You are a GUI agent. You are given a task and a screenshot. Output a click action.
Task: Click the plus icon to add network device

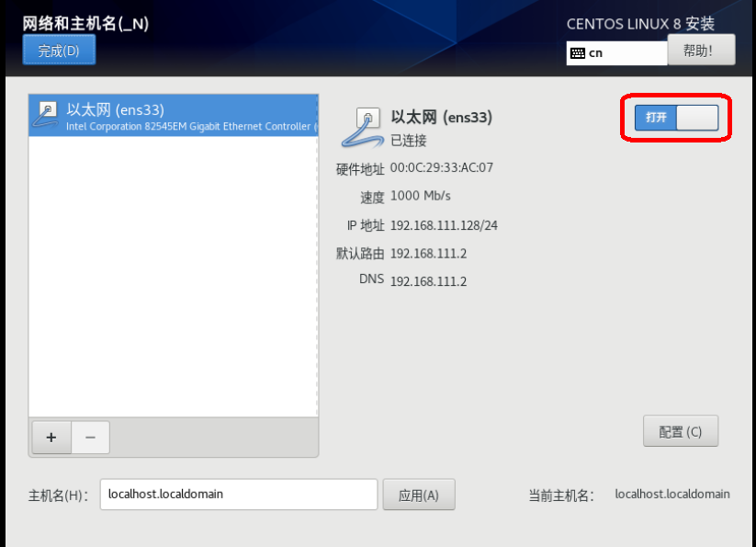tap(51, 438)
